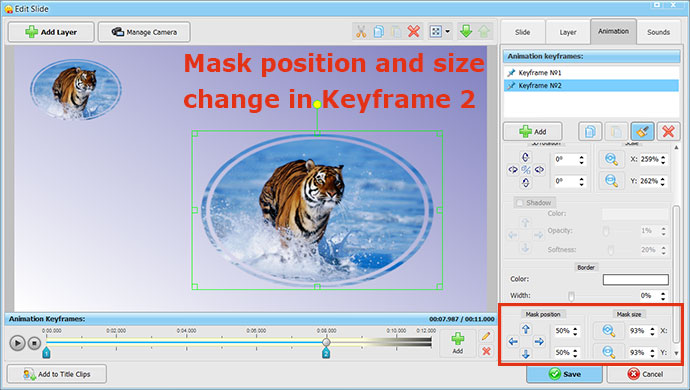Click the white Border color swatch

(x=635, y=280)
